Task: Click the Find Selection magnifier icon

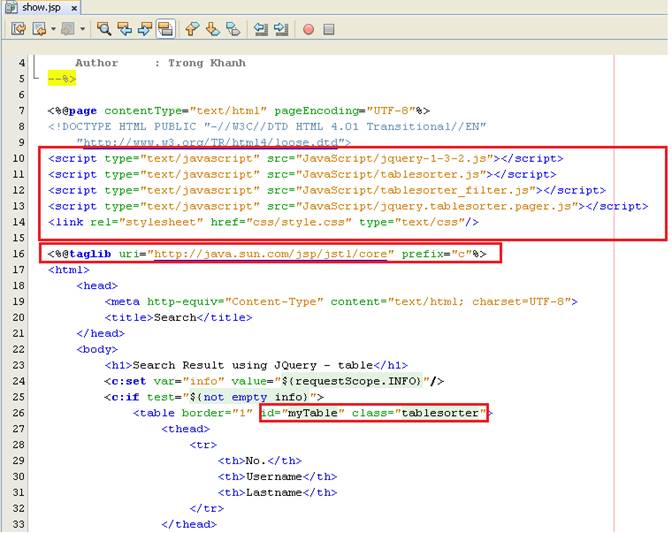Action: tap(104, 29)
